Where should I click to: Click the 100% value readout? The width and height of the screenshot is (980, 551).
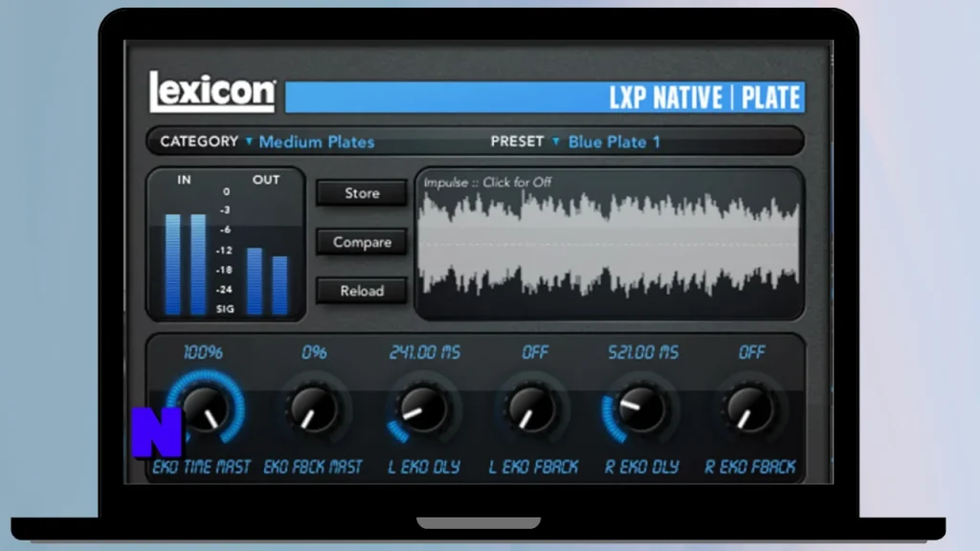(203, 352)
